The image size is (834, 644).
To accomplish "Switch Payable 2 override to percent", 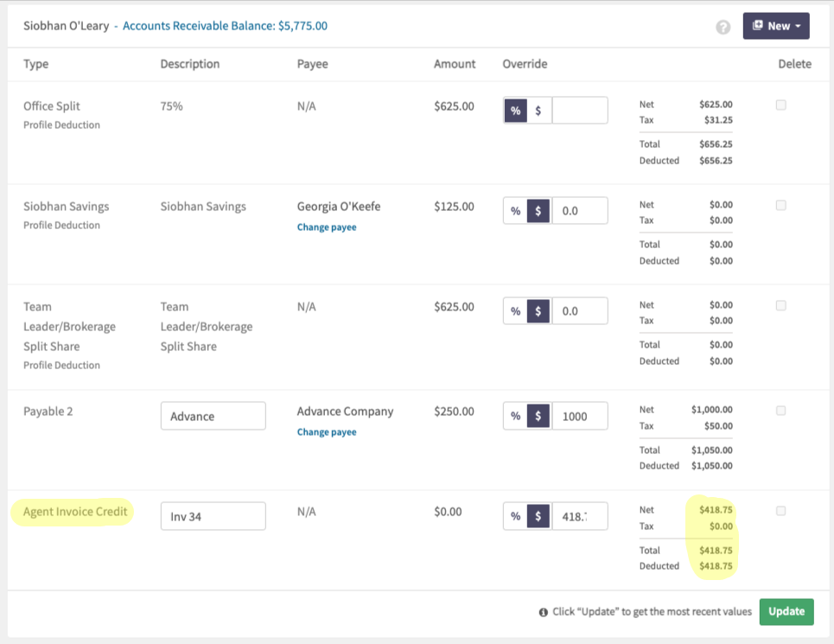I will point(515,416).
